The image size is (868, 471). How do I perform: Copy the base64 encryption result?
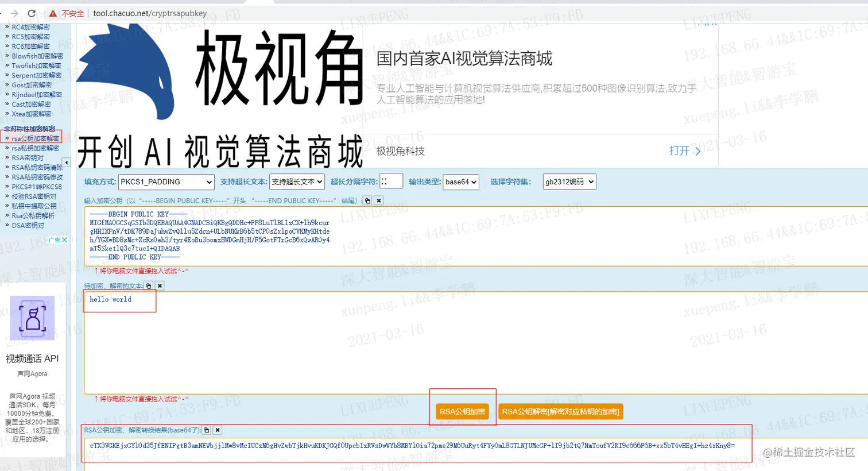pyautogui.click(x=207, y=430)
